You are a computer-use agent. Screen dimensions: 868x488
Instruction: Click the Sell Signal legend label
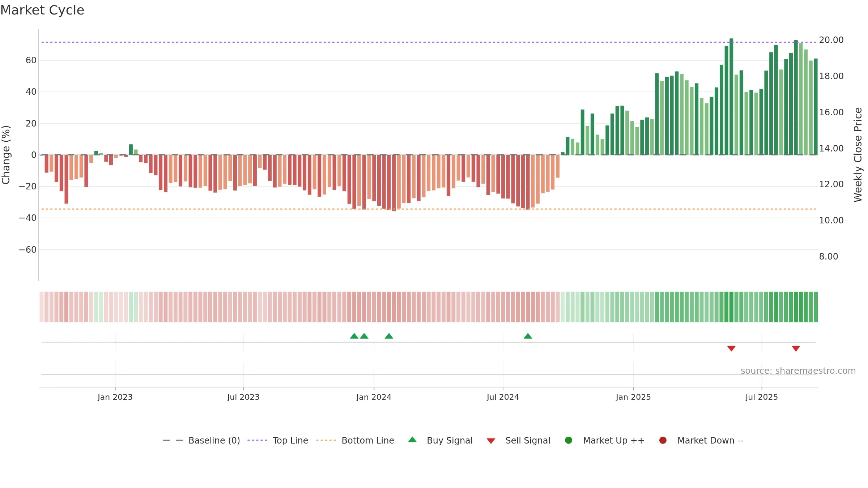[528, 440]
